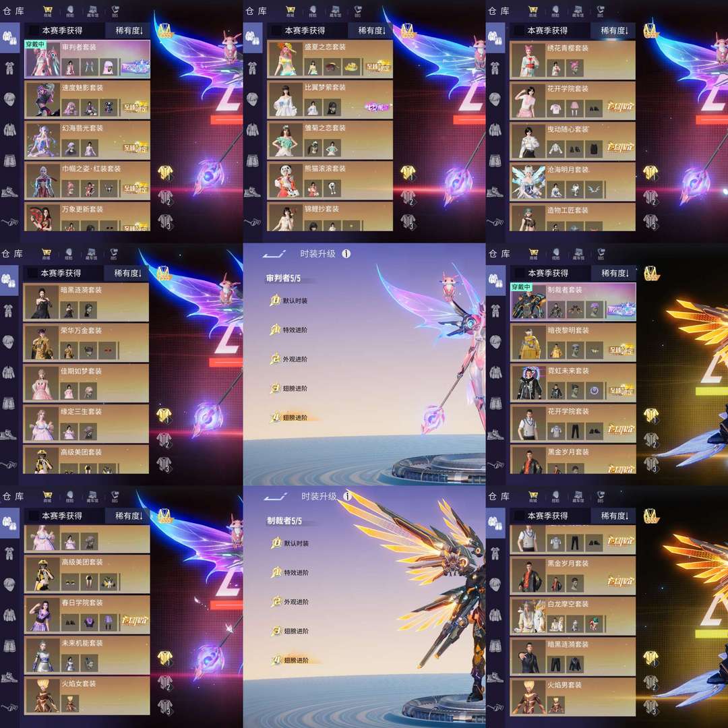Open info icon beside 时装升级 in 审判者 panel
The width and height of the screenshot is (728, 728).
coord(346,253)
